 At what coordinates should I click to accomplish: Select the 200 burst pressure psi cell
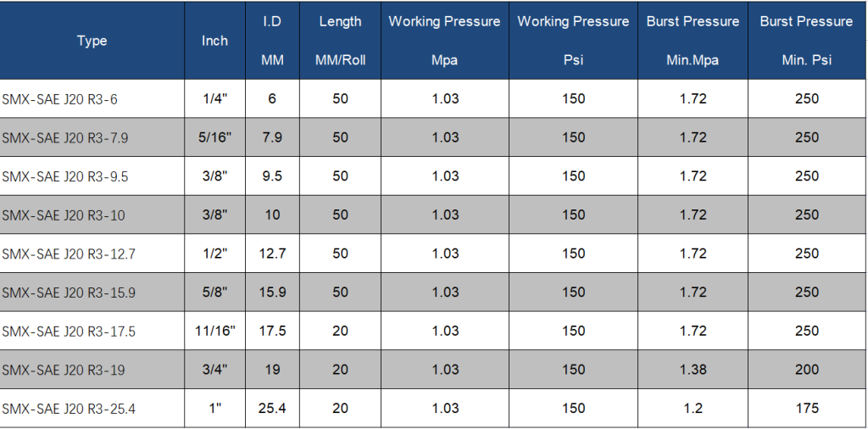(806, 370)
